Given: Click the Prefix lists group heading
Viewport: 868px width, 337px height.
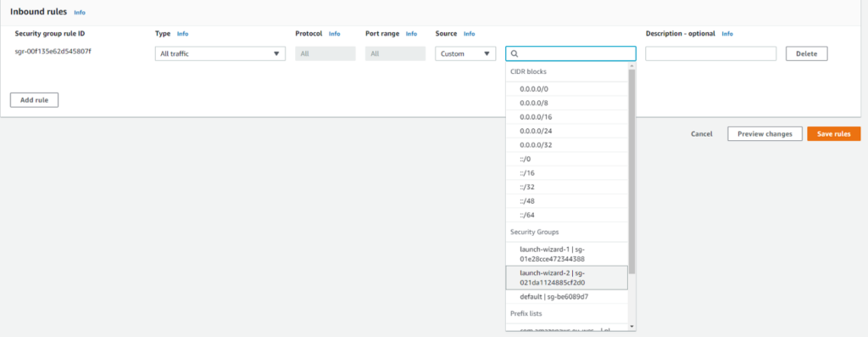Looking at the screenshot, I should click(x=526, y=314).
